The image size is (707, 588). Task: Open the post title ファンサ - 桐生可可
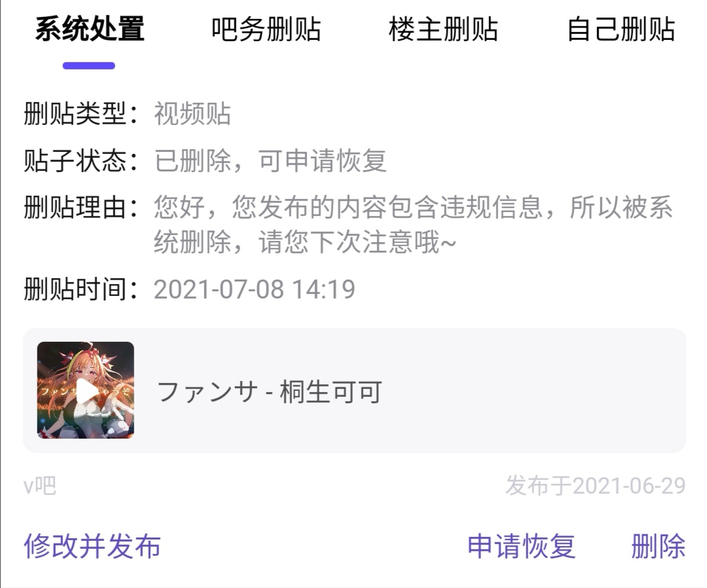[x=270, y=392]
